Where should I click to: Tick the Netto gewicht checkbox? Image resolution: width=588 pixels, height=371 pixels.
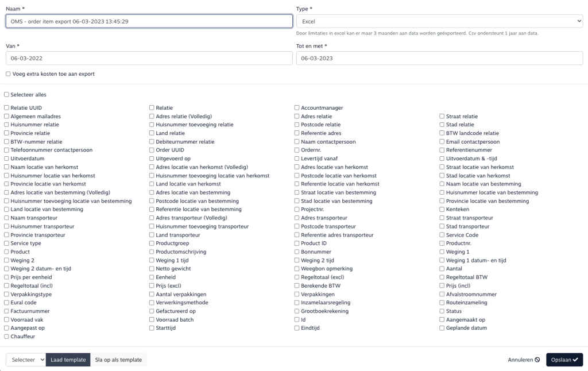pyautogui.click(x=152, y=269)
